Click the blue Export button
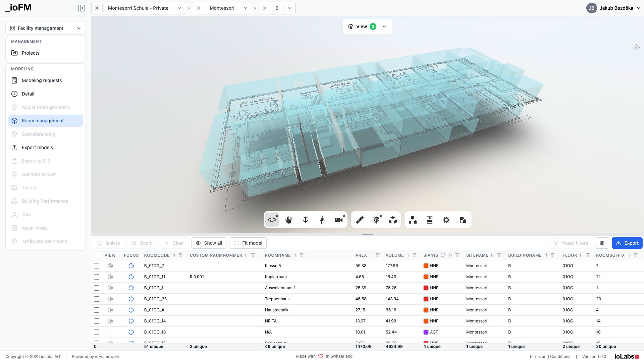The image size is (644, 362). coord(627,243)
